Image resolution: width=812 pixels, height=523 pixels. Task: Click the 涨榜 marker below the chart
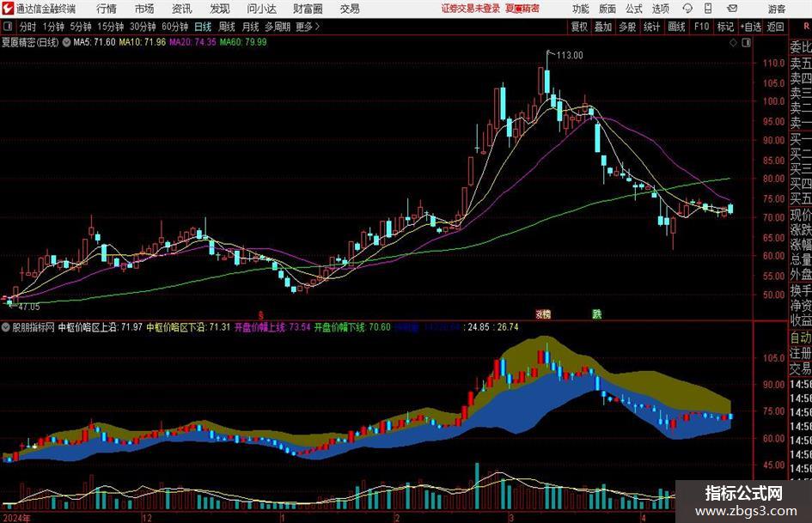point(543,314)
